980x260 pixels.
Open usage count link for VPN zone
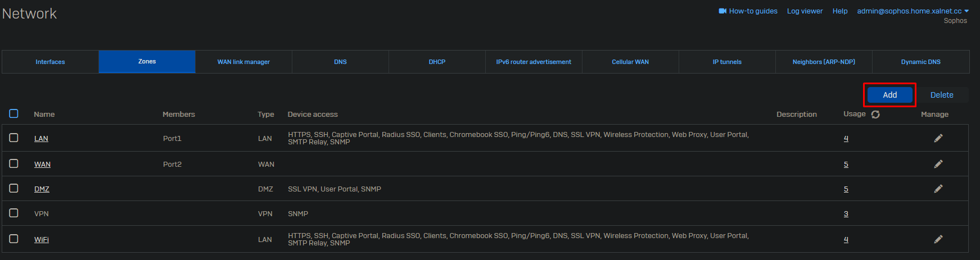pos(846,214)
